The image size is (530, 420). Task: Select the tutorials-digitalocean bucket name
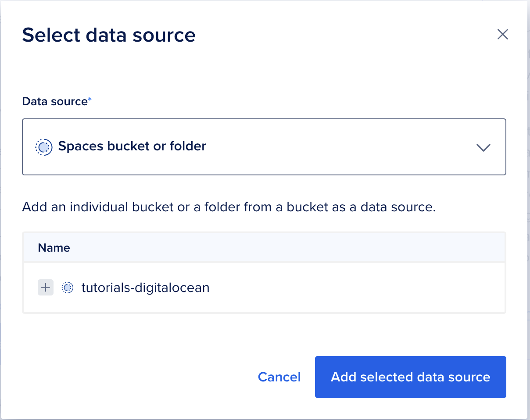pos(145,288)
